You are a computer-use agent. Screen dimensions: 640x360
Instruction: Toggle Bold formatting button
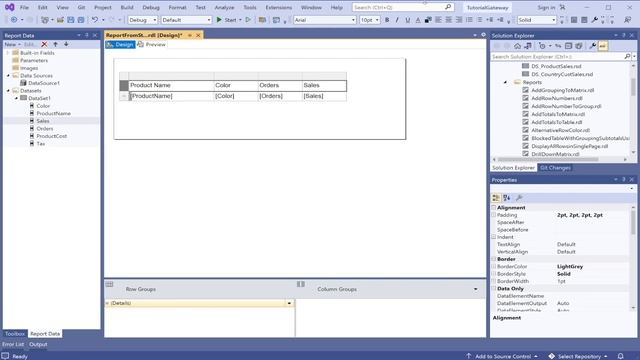tap(387, 20)
